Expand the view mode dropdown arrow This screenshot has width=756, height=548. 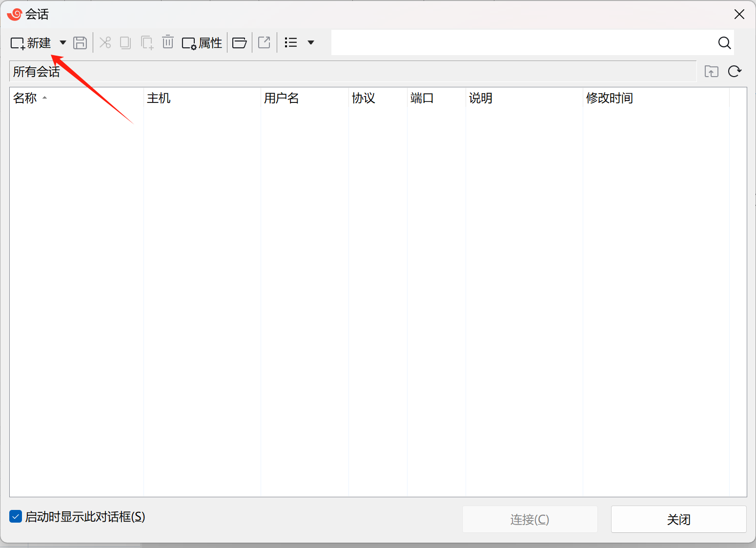click(311, 43)
